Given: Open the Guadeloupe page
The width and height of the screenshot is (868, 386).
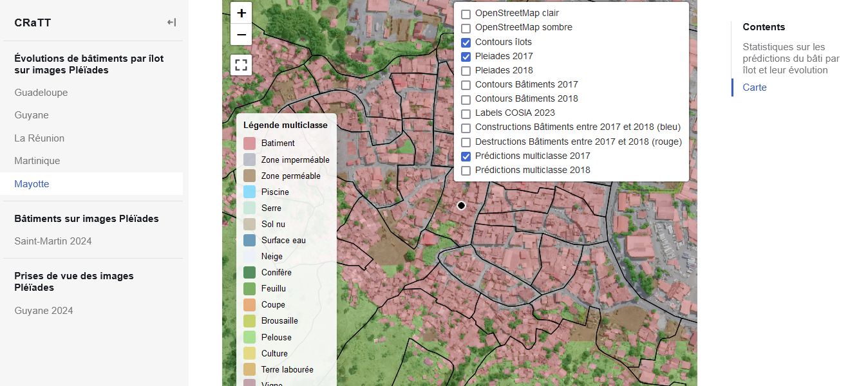Looking at the screenshot, I should click(41, 93).
